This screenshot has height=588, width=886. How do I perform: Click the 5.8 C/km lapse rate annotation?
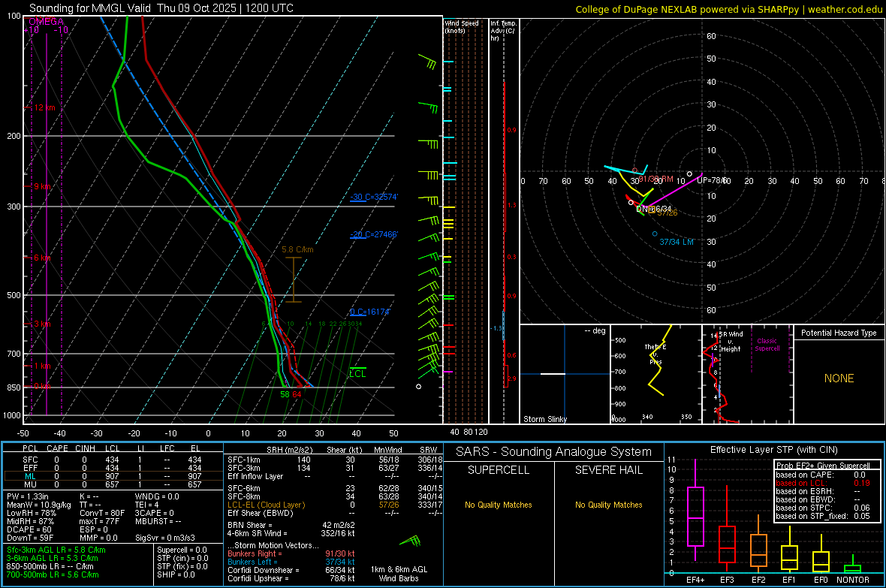tap(297, 249)
